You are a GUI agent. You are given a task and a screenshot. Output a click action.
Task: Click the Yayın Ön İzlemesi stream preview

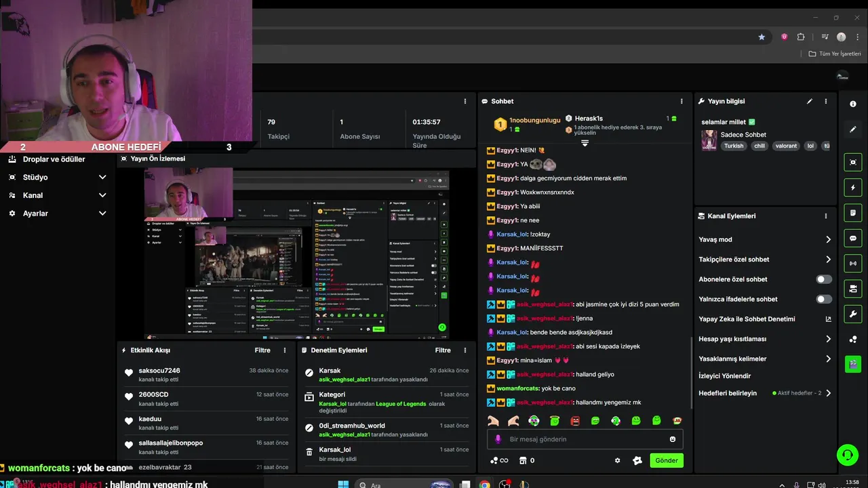click(297, 253)
